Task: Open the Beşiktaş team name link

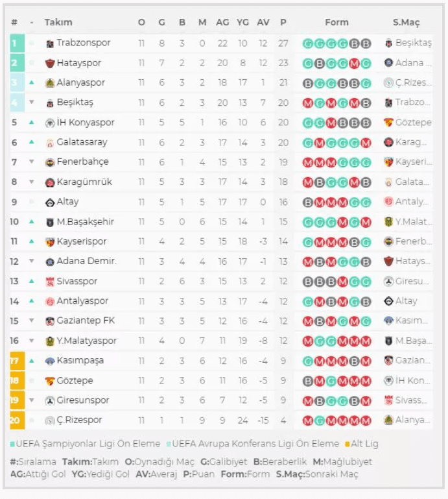Action: [75, 103]
